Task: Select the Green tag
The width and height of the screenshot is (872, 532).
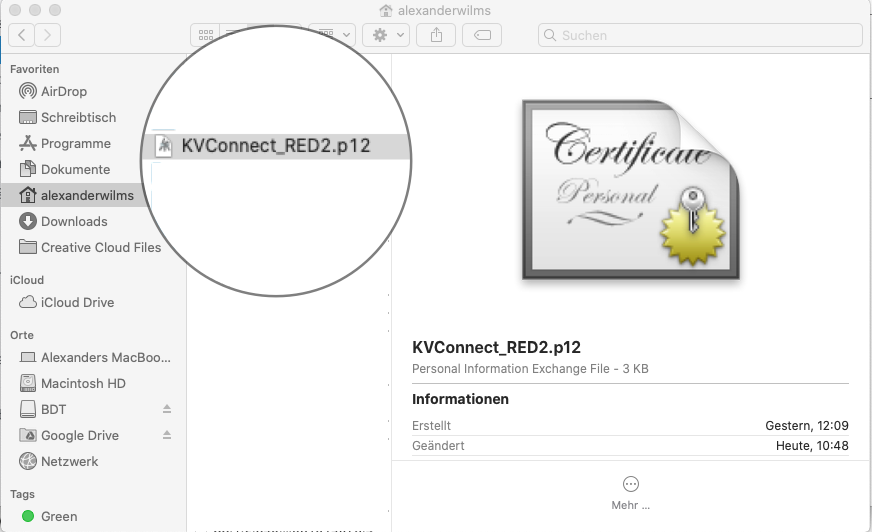Action: [x=59, y=516]
